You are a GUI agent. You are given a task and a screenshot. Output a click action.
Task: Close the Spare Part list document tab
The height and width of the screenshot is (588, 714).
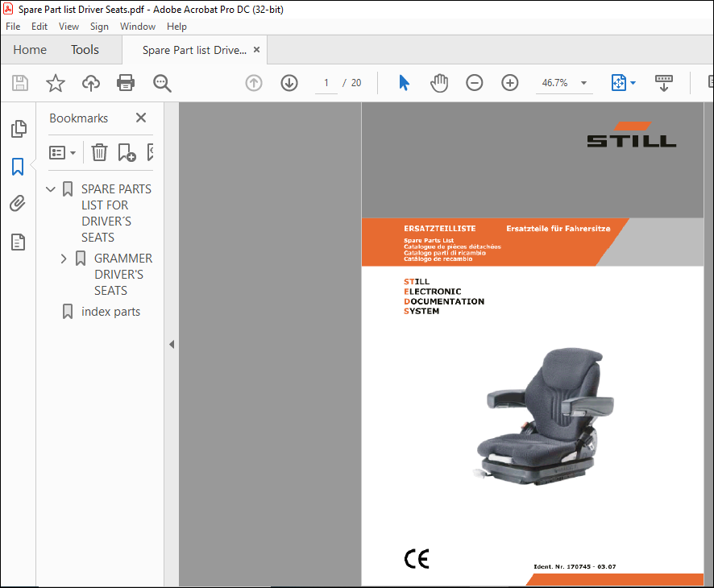coord(257,50)
